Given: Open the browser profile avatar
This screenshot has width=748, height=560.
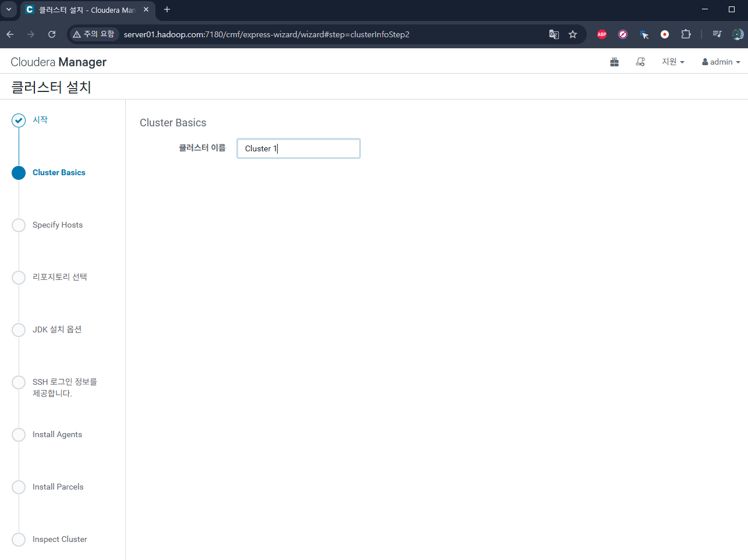Looking at the screenshot, I should [738, 34].
